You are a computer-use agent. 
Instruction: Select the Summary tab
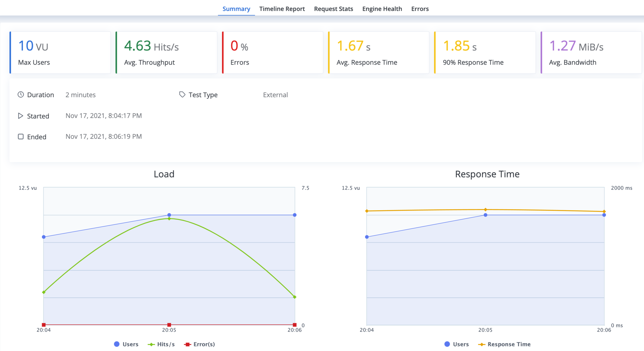pos(236,9)
